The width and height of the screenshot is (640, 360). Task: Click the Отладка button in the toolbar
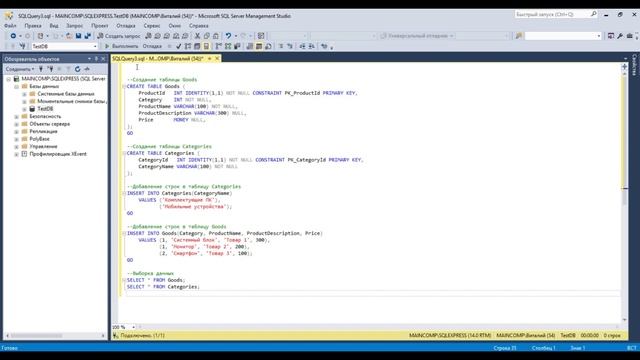152,46
